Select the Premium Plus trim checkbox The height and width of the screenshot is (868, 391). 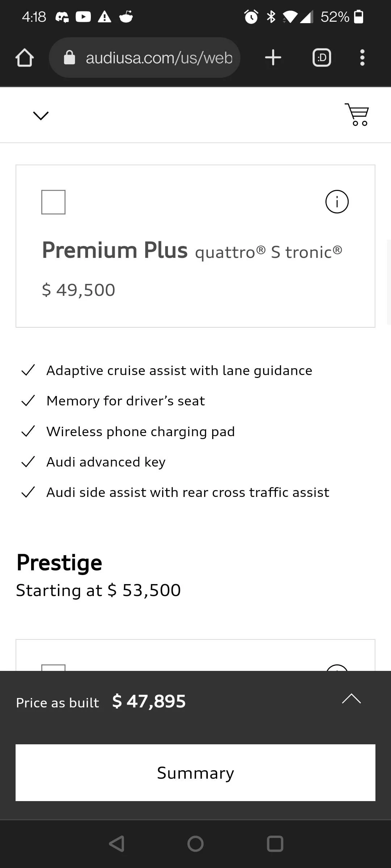(53, 202)
